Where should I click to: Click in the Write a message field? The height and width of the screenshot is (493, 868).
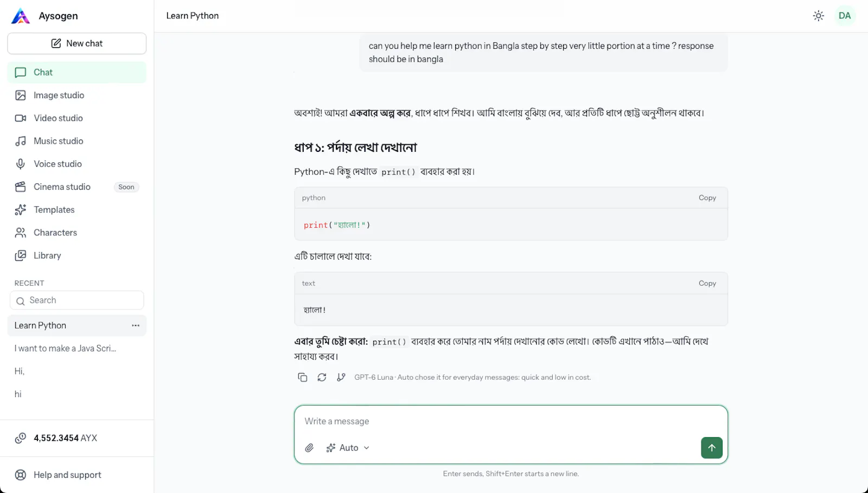tap(510, 421)
